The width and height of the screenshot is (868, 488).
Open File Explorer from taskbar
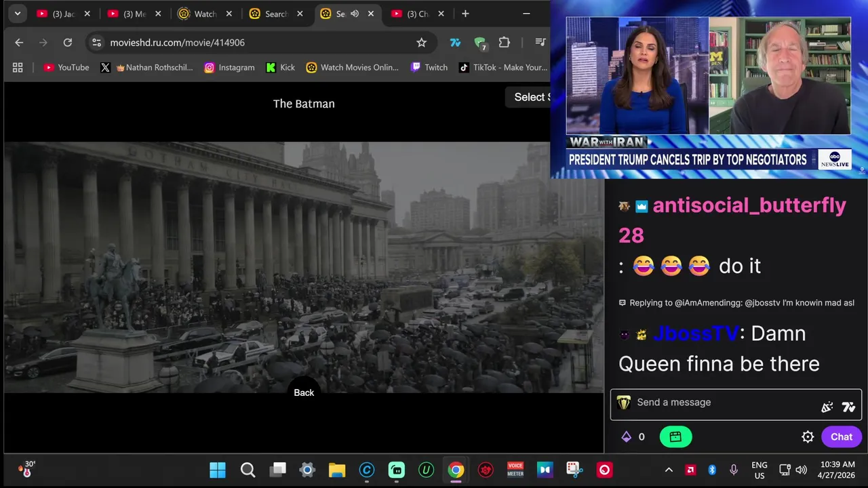pyautogui.click(x=337, y=470)
